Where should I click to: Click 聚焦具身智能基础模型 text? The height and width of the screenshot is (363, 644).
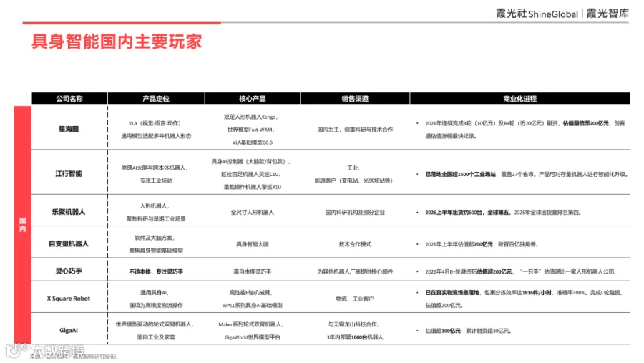coord(156,251)
